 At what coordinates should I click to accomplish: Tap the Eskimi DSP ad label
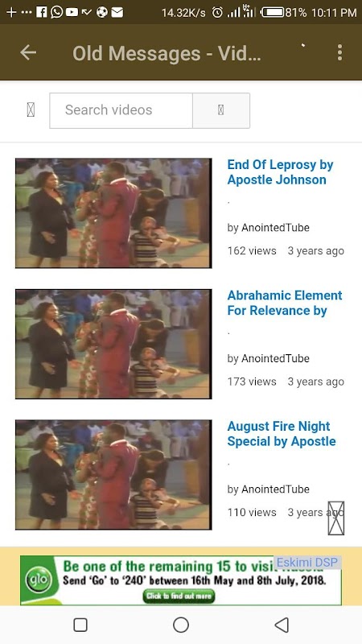click(307, 562)
